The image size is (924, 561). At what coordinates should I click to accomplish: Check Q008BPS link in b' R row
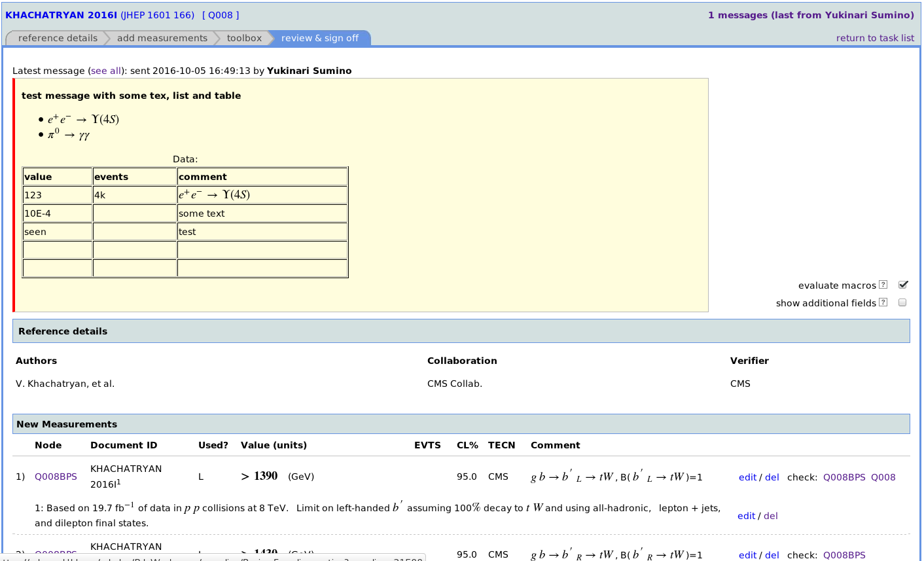coord(844,555)
